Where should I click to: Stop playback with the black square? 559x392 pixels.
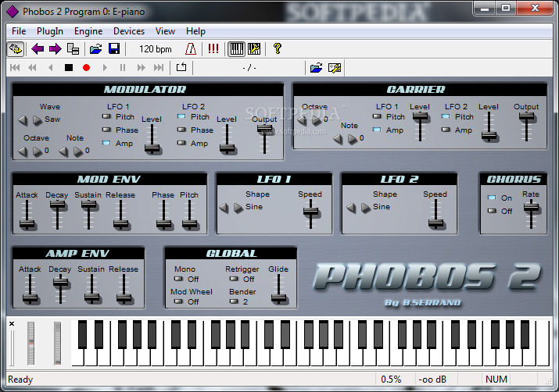tap(69, 67)
